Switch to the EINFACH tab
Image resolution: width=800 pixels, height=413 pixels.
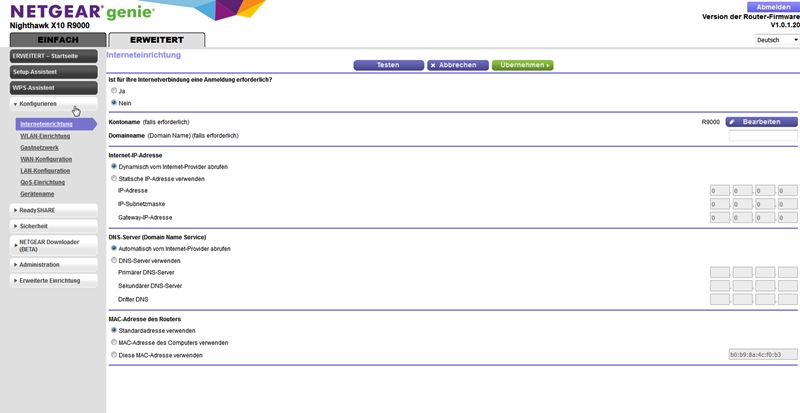click(57, 40)
